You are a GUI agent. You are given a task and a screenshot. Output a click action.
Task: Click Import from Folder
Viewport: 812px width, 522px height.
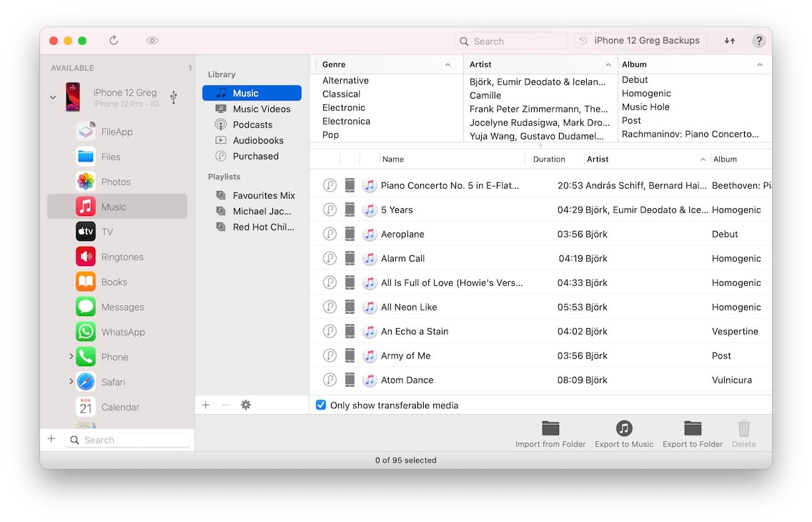(550, 434)
